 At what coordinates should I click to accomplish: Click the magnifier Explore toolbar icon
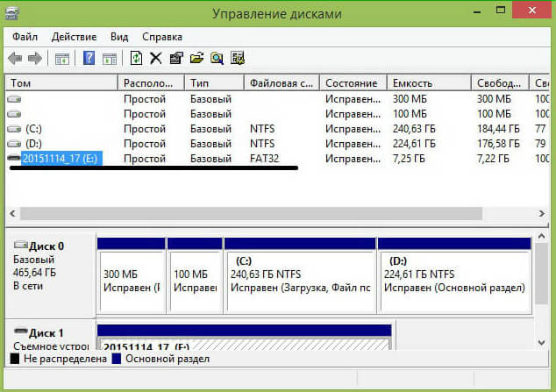point(217,58)
